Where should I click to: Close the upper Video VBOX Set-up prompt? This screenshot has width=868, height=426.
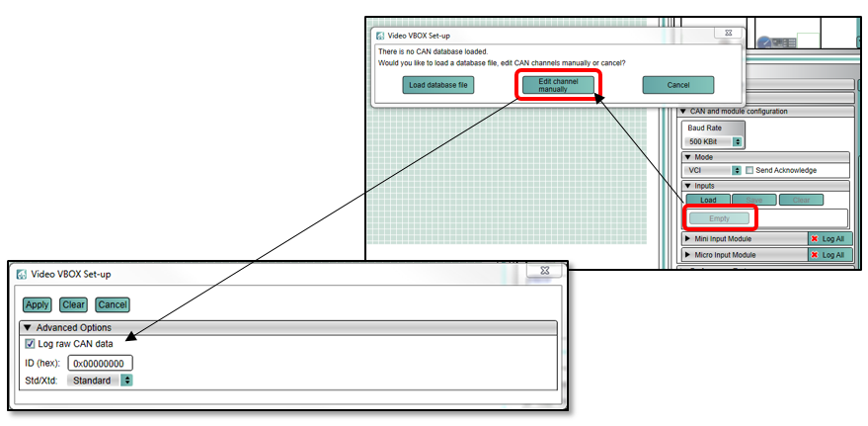tap(729, 34)
